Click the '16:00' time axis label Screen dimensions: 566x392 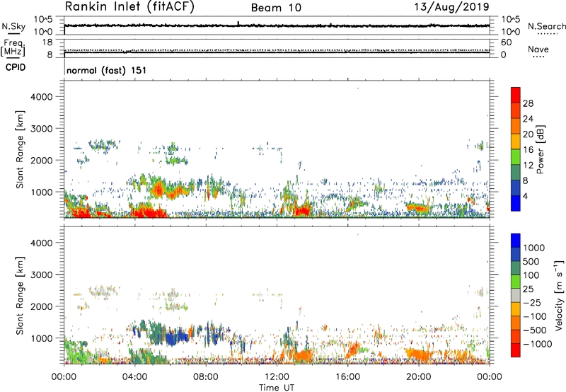click(347, 377)
